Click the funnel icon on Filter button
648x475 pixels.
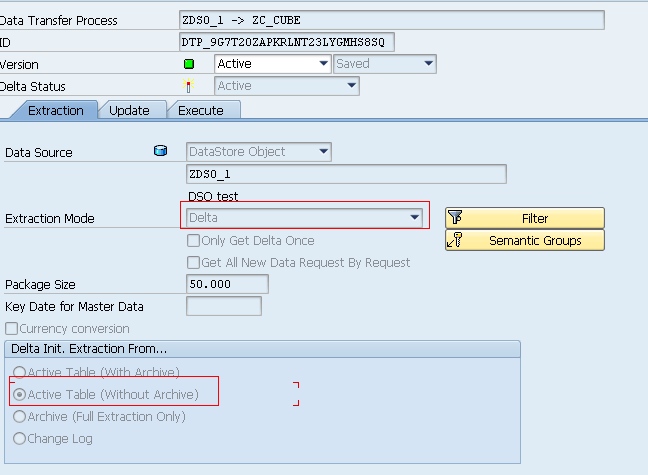[x=455, y=217]
